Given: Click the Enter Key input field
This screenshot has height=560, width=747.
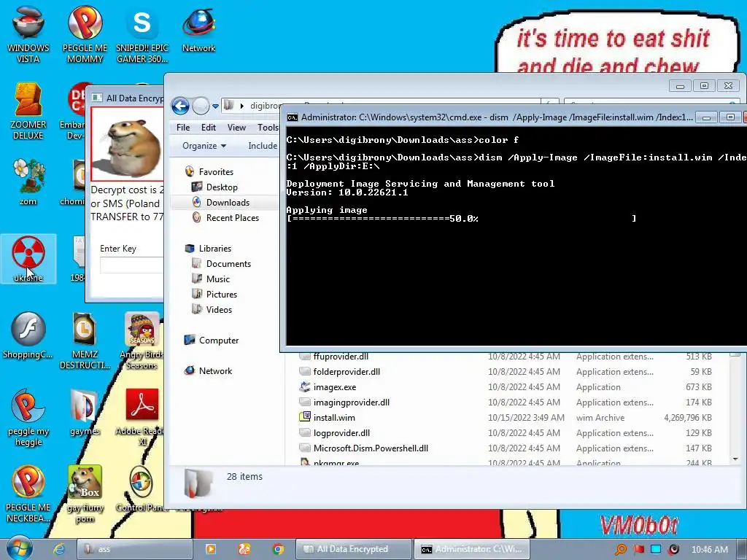Looking at the screenshot, I should point(131,265).
